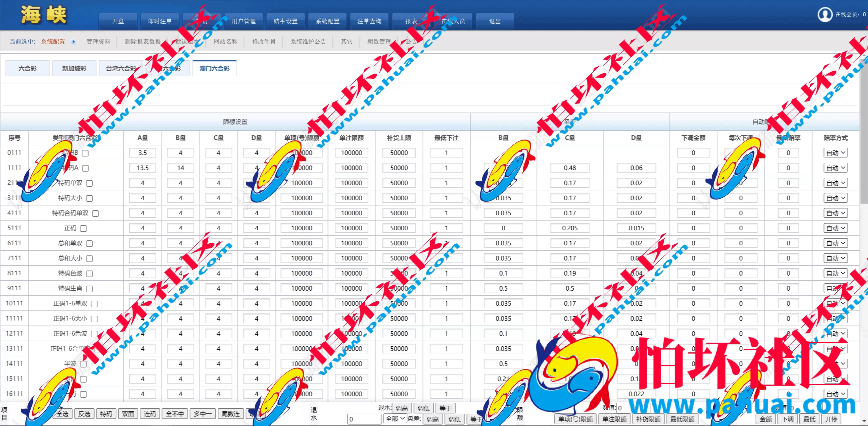Open 赔率方式 dropdown for row 16111
Screen dimensions: 868x426
(x=836, y=394)
